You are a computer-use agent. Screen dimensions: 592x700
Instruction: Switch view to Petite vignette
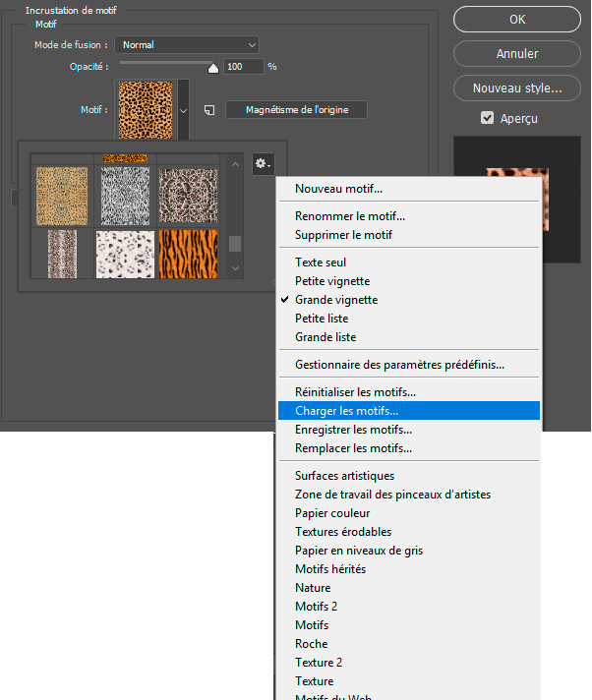pyautogui.click(x=332, y=281)
